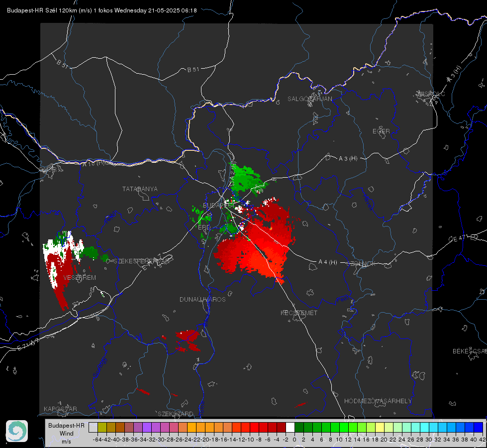The image size is (487, 448).
Task: Click the dark red echo patch southwest of Dunaújváros
Action: [187, 340]
